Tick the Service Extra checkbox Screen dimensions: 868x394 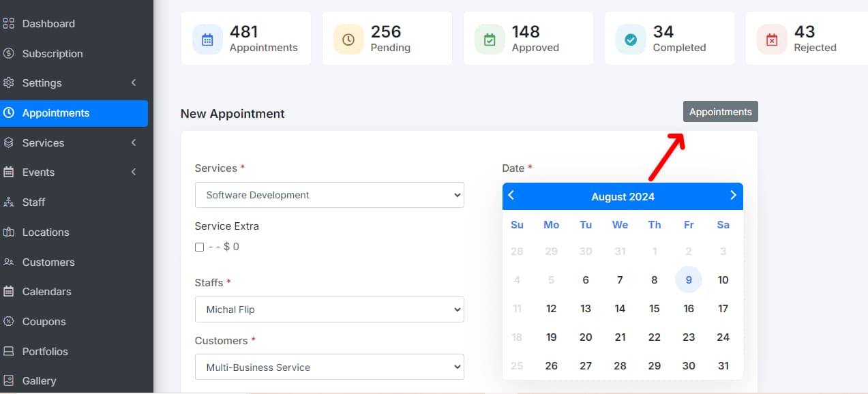click(x=199, y=247)
